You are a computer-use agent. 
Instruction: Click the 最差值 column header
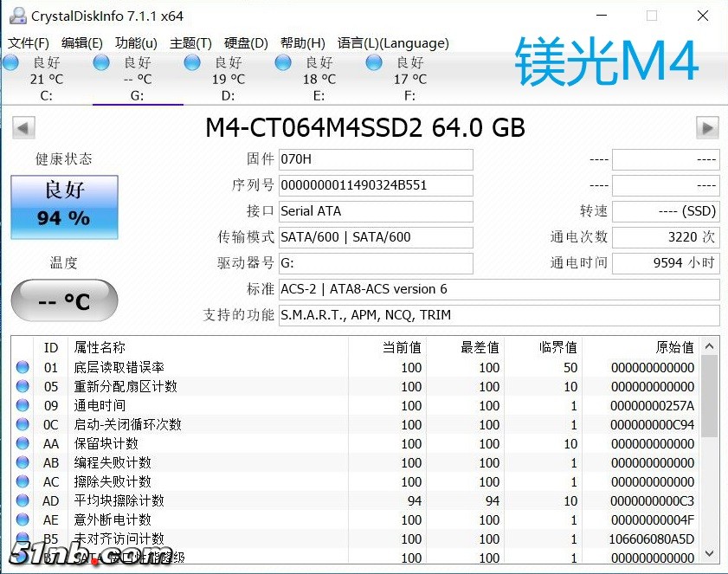click(x=465, y=347)
